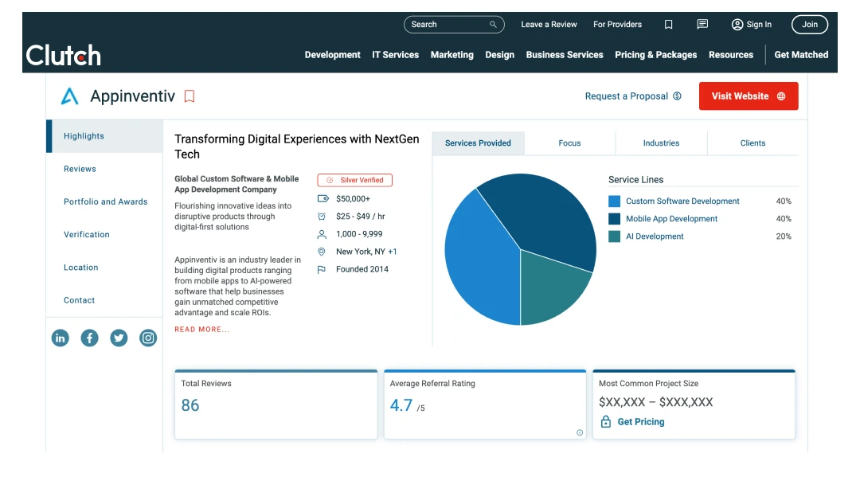Click the bookmark icon in top header
Image resolution: width=860 pixels, height=504 pixels.
click(x=669, y=25)
